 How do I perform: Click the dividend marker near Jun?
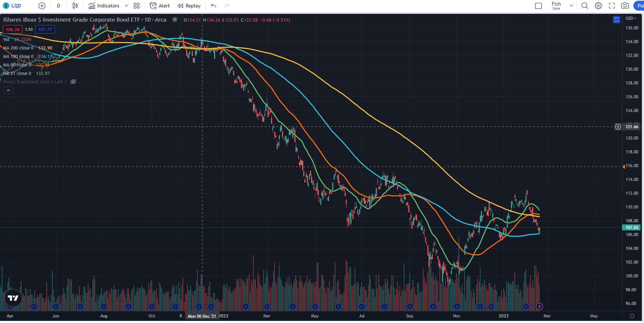[x=56, y=306]
